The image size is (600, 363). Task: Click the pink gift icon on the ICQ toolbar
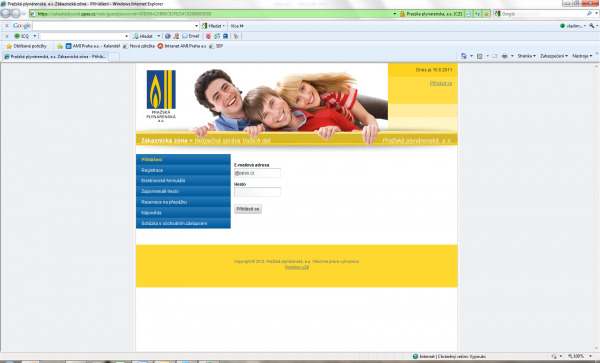point(208,36)
